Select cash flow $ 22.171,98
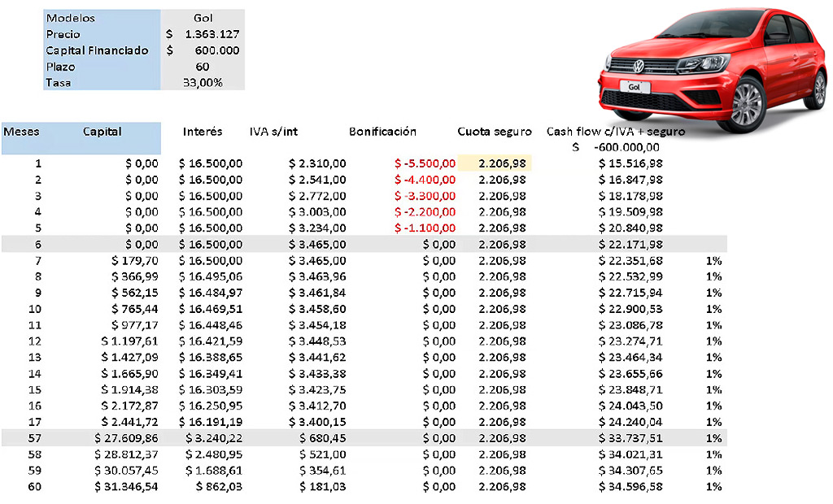 [x=630, y=245]
